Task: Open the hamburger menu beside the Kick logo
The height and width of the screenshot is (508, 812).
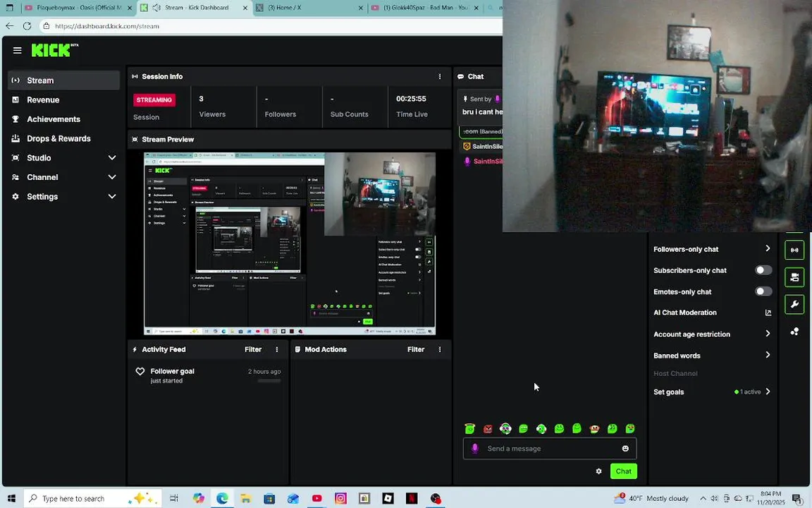Action: (x=17, y=50)
